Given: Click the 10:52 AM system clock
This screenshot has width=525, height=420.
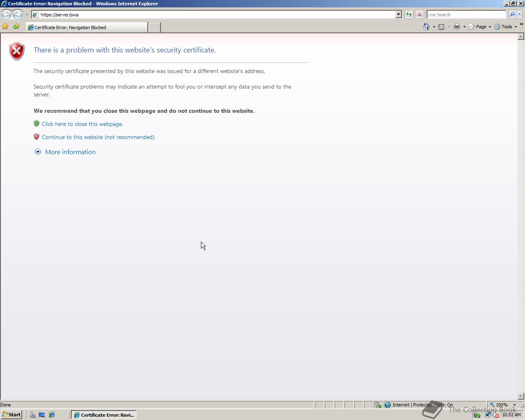Looking at the screenshot, I should click(x=511, y=415).
